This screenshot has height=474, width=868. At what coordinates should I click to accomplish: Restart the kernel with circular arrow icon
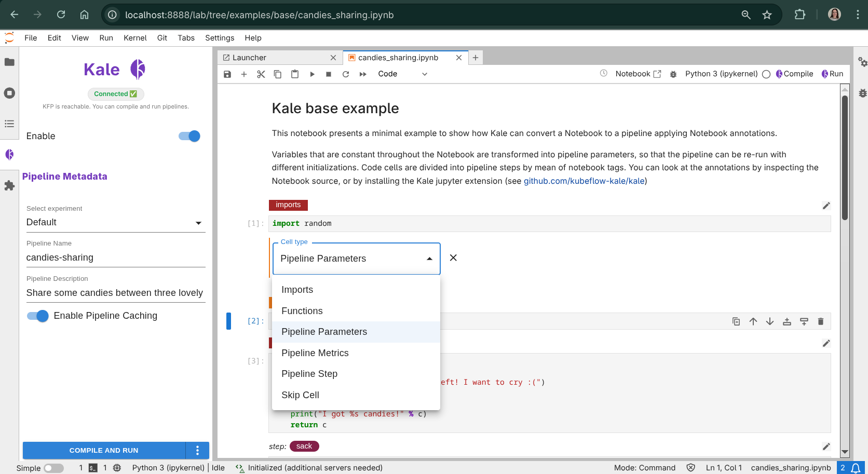pyautogui.click(x=346, y=74)
